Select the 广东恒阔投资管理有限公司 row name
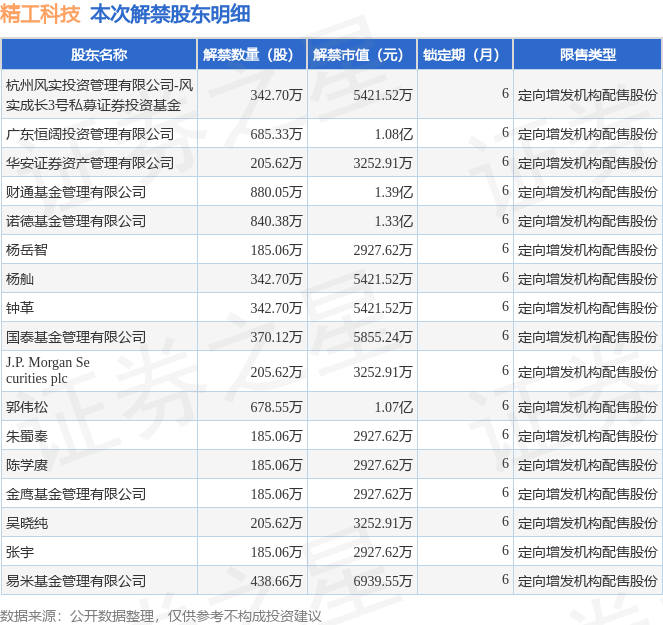The width and height of the screenshot is (663, 625). (x=90, y=134)
